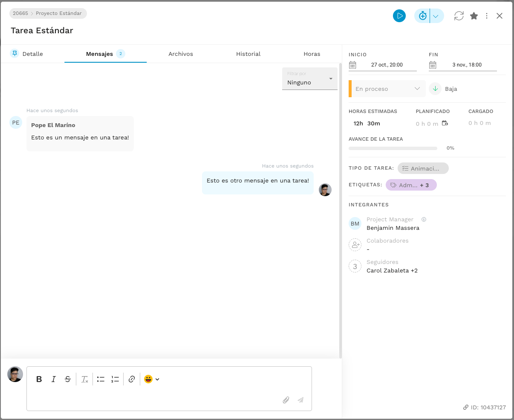
Task: Edit the end date 3 nov., 18:00
Action: [x=467, y=65]
